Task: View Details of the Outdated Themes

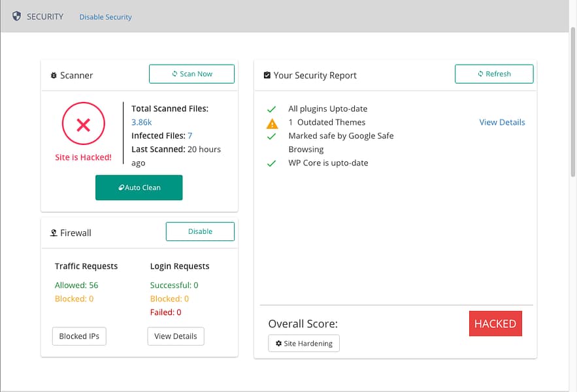Action: (x=502, y=122)
